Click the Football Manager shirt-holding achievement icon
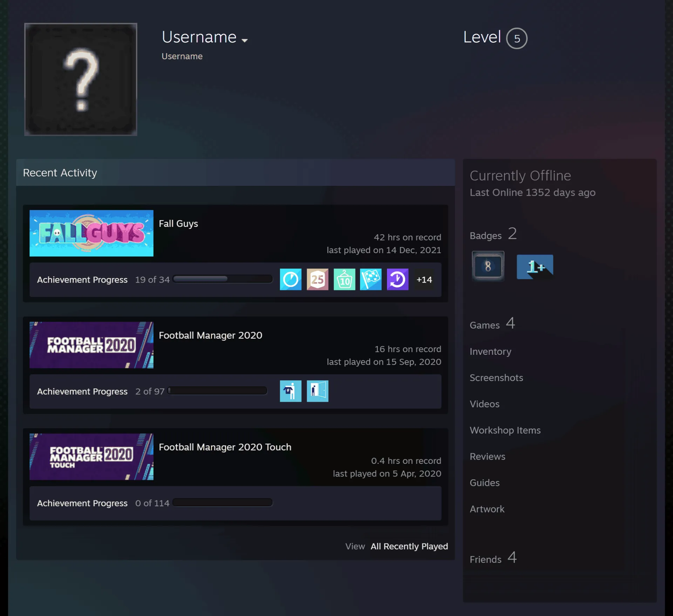 (x=291, y=391)
